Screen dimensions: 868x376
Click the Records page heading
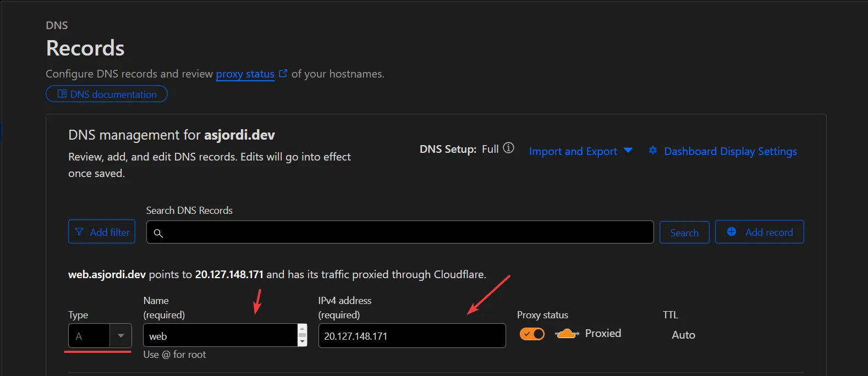(x=85, y=48)
